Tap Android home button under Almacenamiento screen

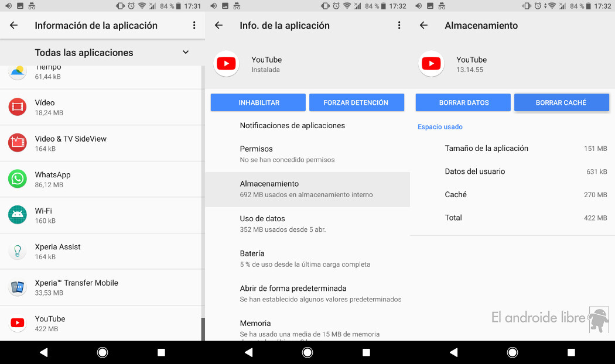coord(512,353)
